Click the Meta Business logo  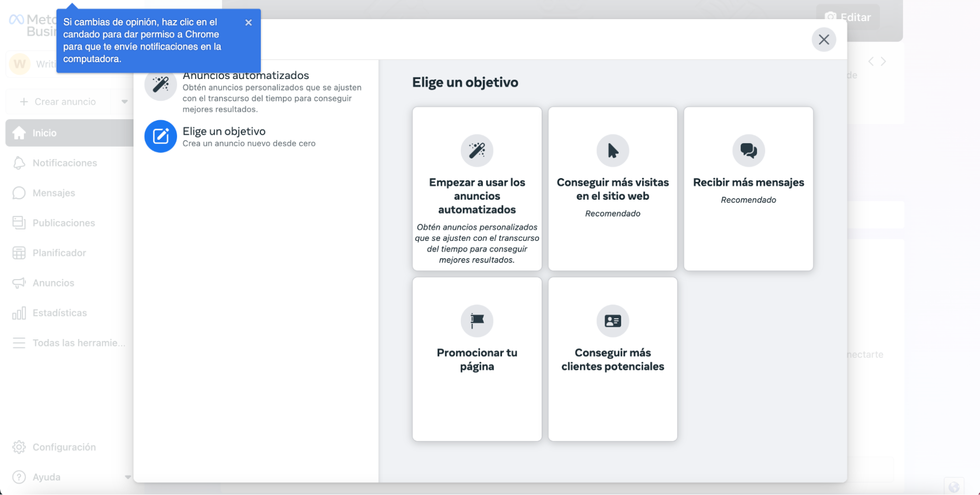(33, 25)
